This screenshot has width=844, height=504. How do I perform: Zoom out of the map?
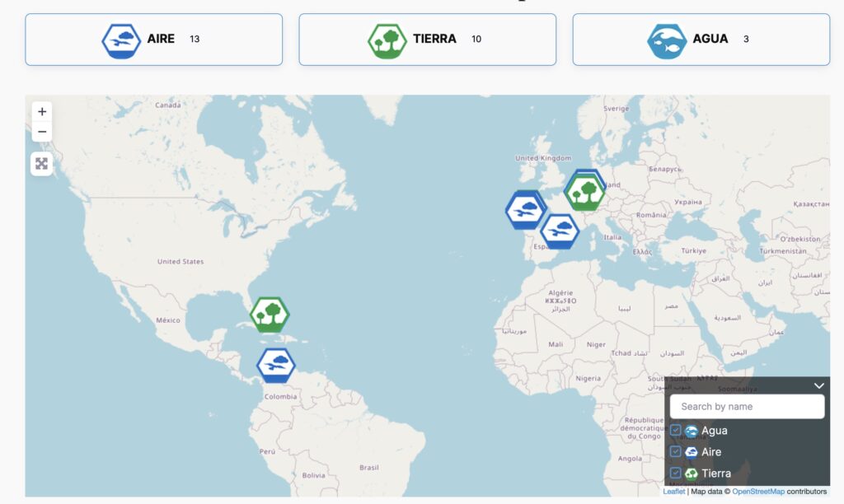tap(42, 133)
